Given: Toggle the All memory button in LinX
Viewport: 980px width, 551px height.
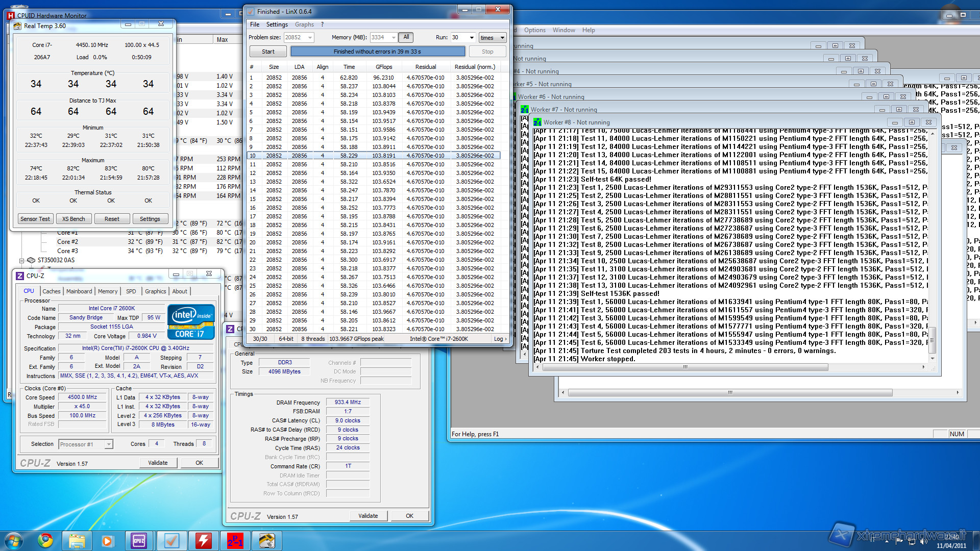Looking at the screenshot, I should (406, 37).
